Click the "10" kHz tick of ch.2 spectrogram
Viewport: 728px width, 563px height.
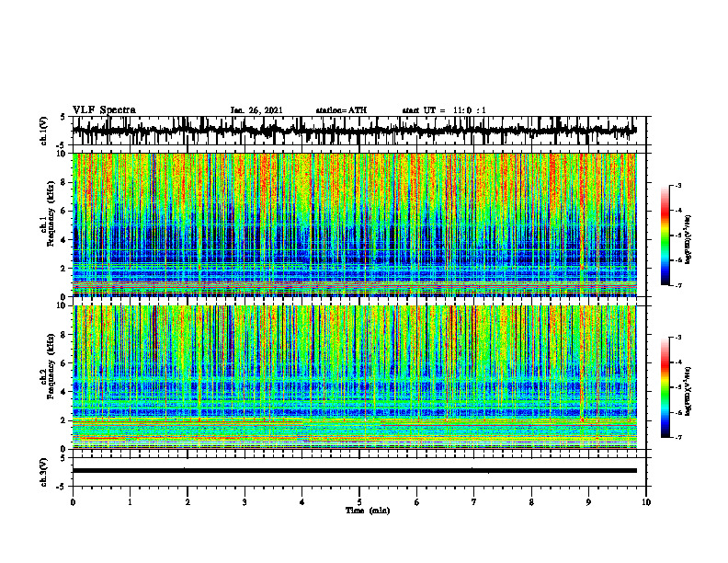[x=63, y=306]
